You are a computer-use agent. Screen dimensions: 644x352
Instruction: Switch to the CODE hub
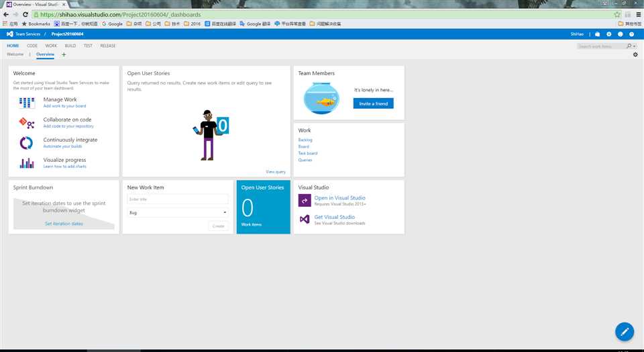point(32,46)
